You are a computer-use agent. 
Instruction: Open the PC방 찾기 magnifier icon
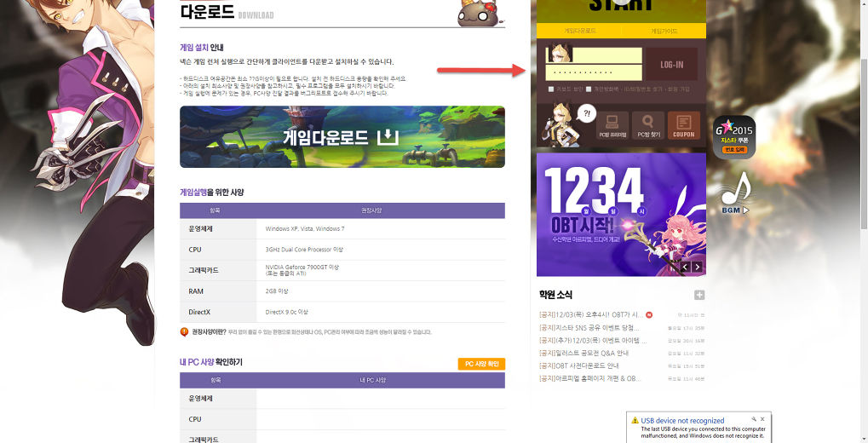(x=649, y=125)
